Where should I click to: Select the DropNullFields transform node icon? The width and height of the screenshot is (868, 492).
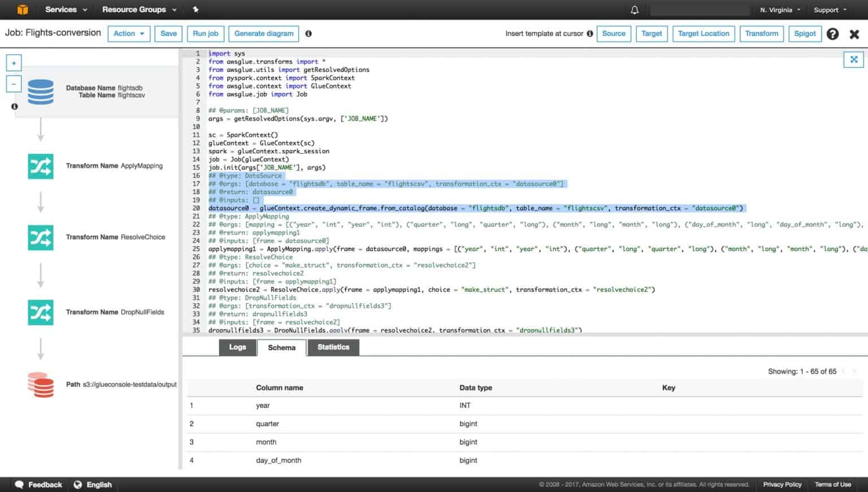[x=40, y=312]
